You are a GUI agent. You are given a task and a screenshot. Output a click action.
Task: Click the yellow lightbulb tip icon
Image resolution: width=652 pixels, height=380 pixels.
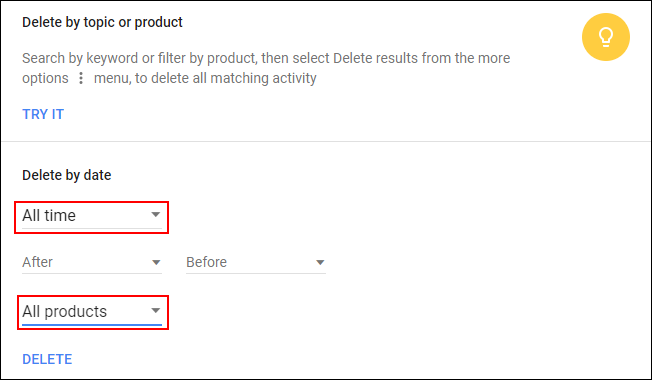[605, 37]
